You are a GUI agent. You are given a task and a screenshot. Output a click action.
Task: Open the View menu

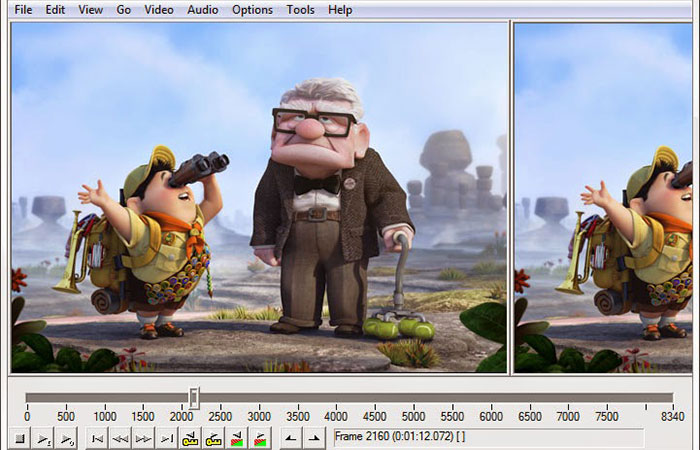coord(91,9)
